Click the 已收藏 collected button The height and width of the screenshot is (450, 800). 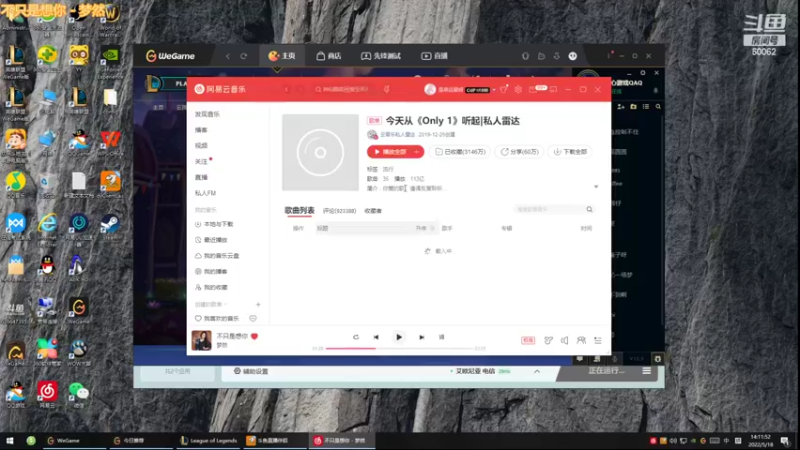point(460,152)
